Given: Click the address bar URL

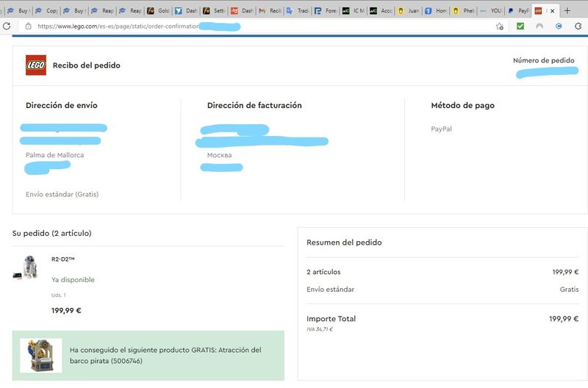Looking at the screenshot, I should pyautogui.click(x=118, y=26).
